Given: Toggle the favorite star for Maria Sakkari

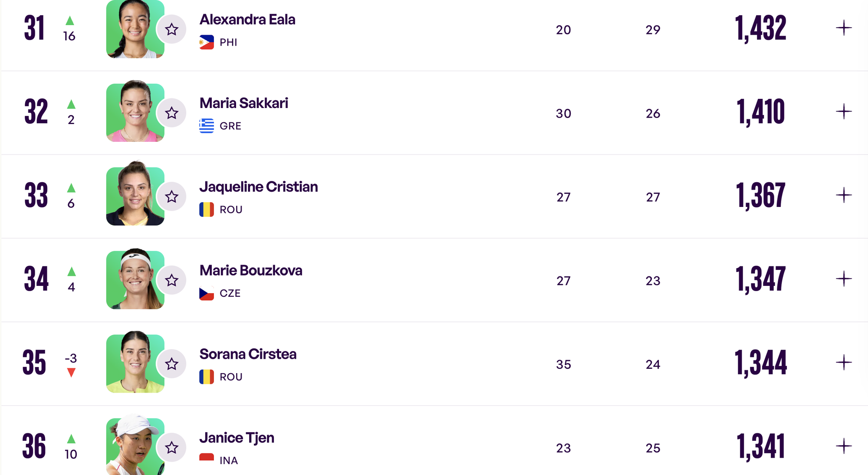Looking at the screenshot, I should point(172,113).
